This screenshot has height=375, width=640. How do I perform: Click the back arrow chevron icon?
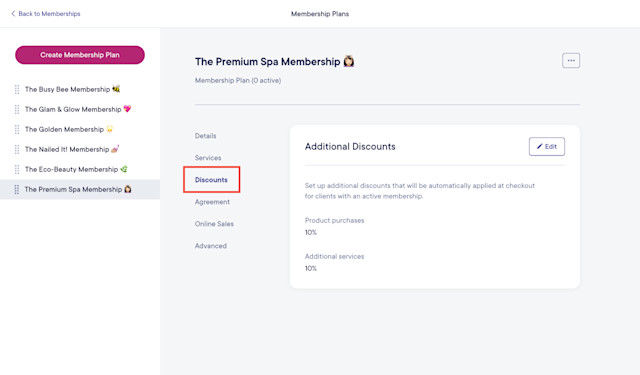tap(13, 13)
